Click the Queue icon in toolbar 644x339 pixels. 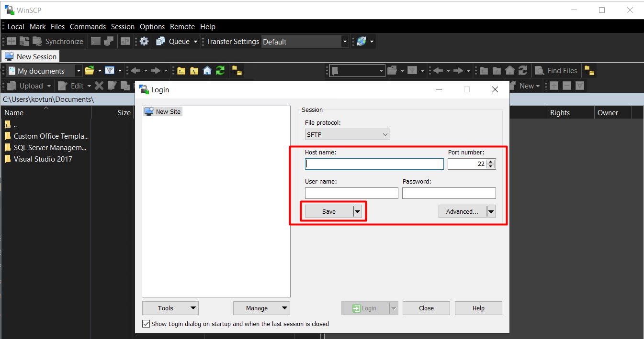coord(161,42)
